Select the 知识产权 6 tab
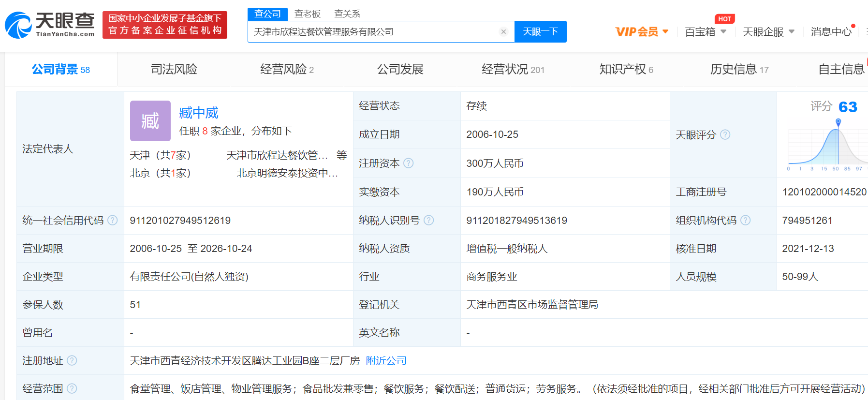The image size is (868, 400). (626, 70)
